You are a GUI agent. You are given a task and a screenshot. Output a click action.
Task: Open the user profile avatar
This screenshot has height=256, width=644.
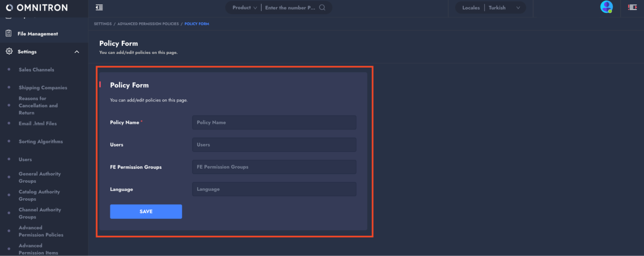(x=606, y=7)
